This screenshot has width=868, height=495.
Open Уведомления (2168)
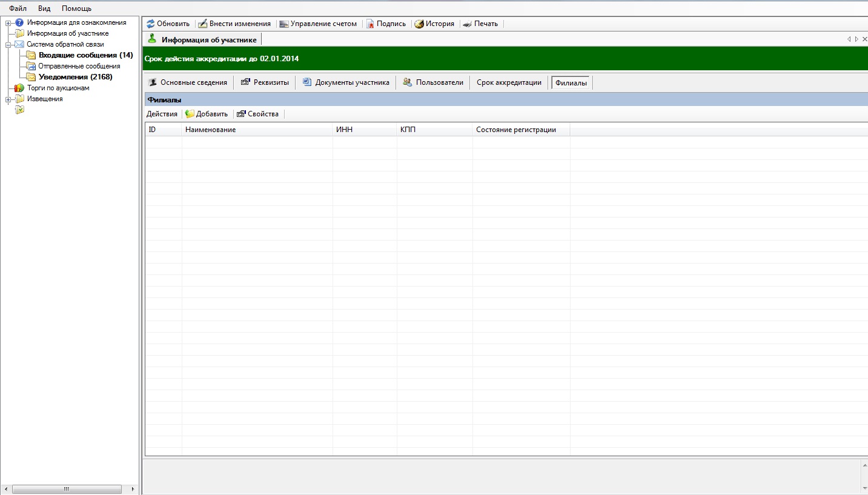pos(76,77)
